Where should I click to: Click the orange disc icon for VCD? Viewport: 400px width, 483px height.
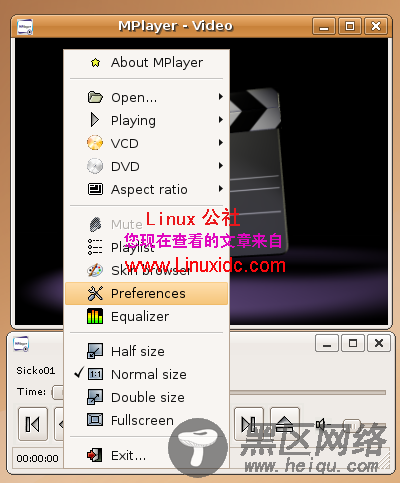[x=95, y=143]
